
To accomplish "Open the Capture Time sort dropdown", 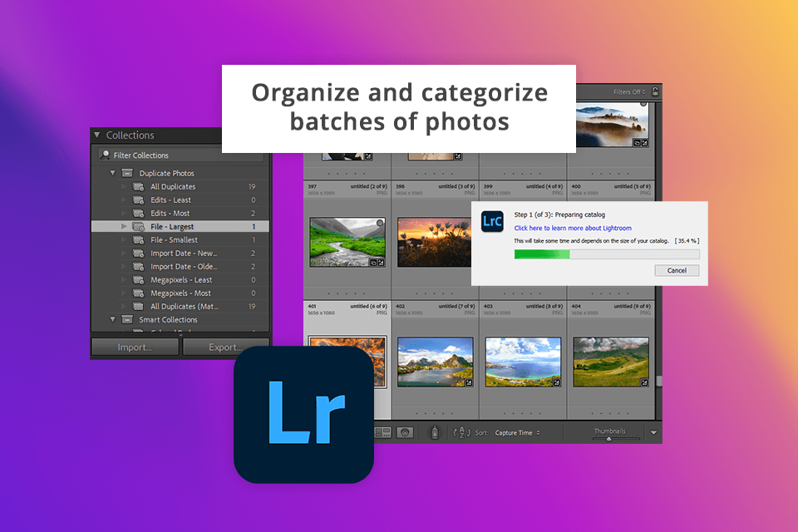I will 517,433.
